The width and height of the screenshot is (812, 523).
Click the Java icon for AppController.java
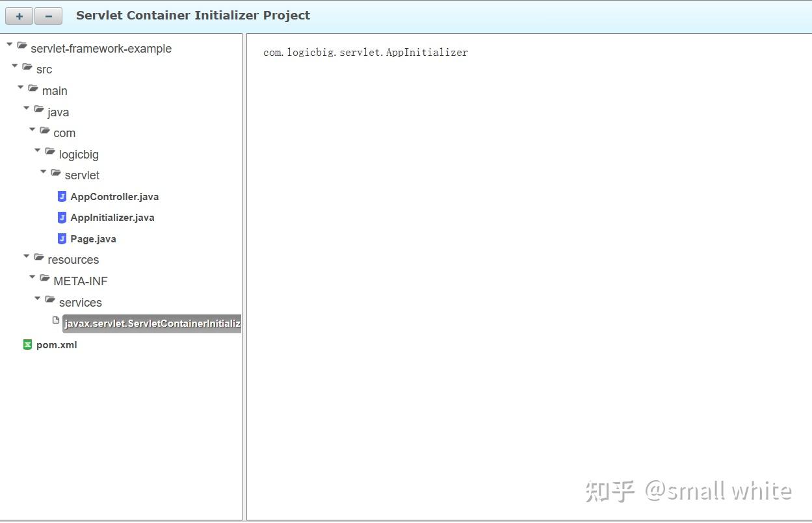(61, 196)
